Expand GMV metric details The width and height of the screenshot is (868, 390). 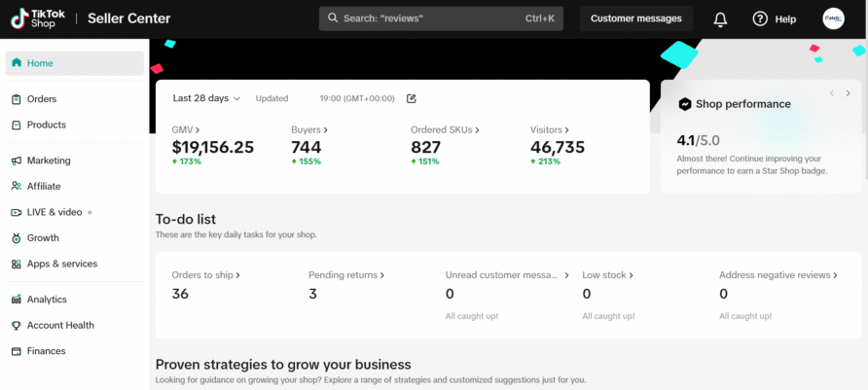tap(186, 129)
